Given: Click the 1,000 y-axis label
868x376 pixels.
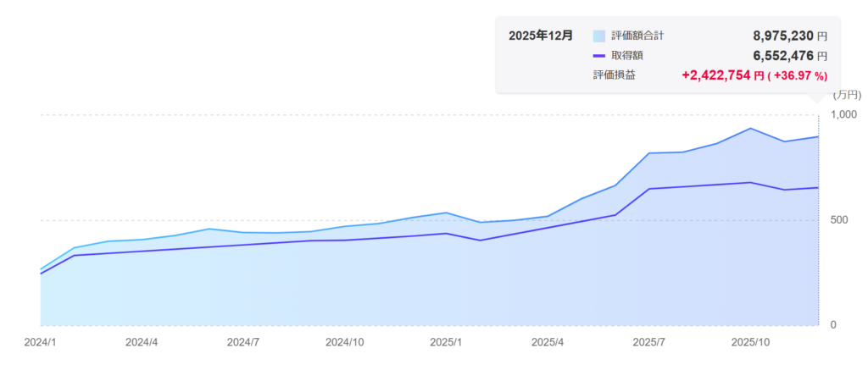Looking at the screenshot, I should coord(844,114).
